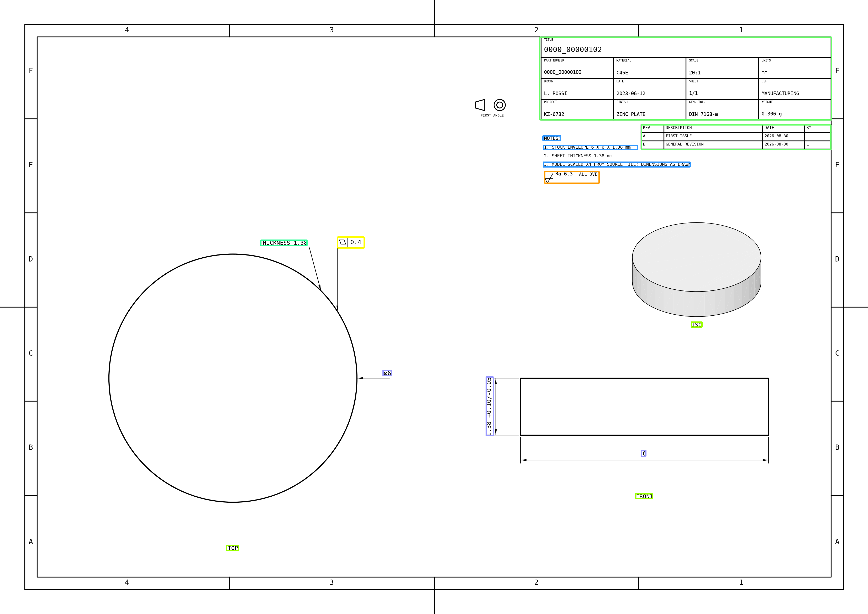The width and height of the screenshot is (868, 614).
Task: Select the units value mm
Action: click(x=764, y=73)
